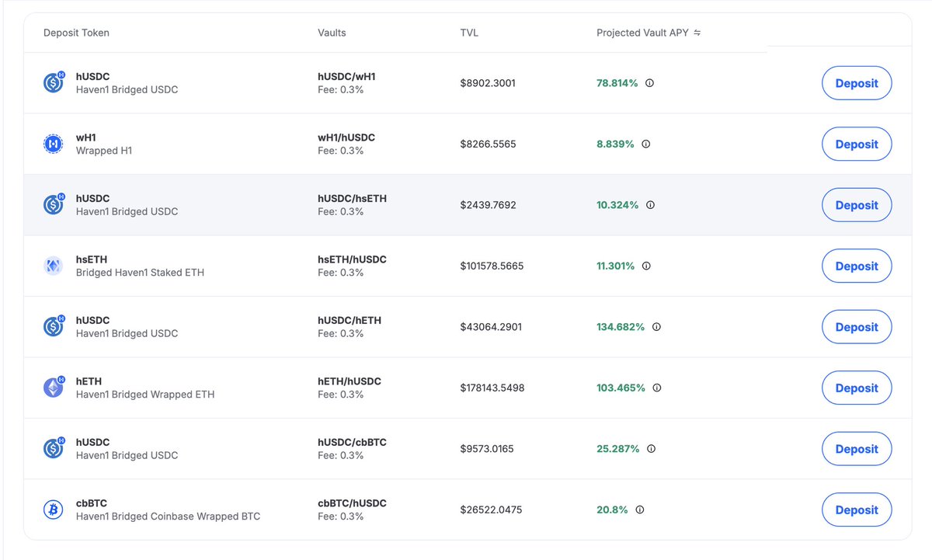Open info icon next to 134.682% APY

(656, 327)
